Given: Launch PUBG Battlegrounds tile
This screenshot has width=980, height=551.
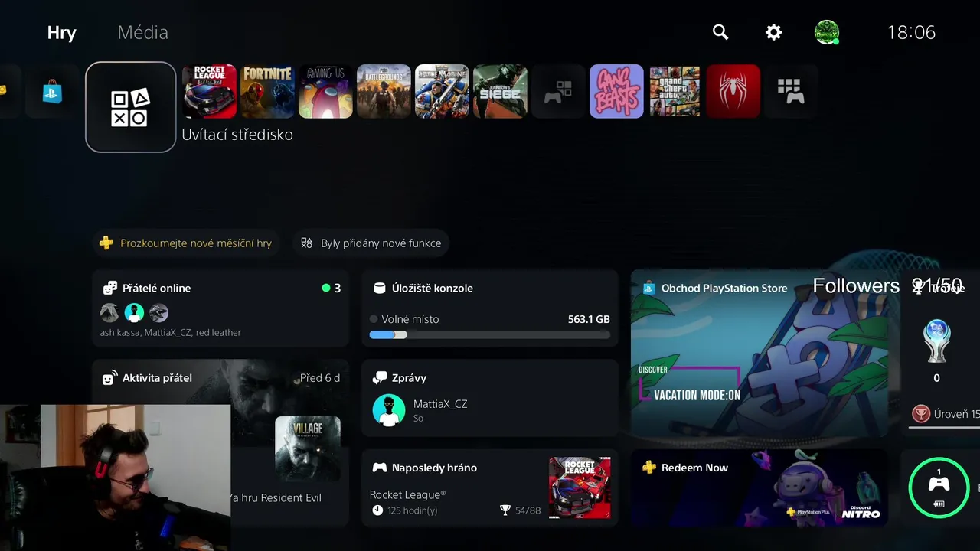Looking at the screenshot, I should (384, 91).
